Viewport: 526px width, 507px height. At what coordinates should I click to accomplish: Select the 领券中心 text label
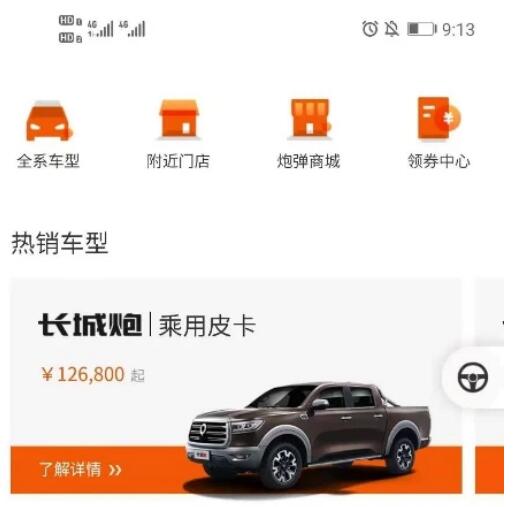pyautogui.click(x=439, y=161)
